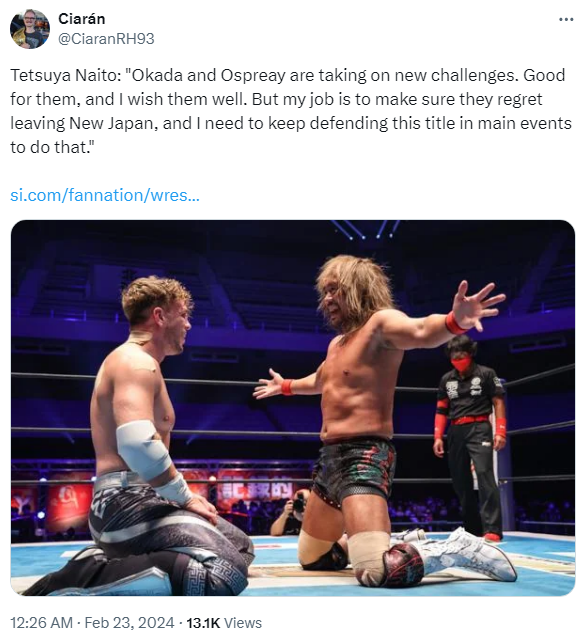Open the attached wrestling ring photo
Viewport: 581px width, 636px height.
point(293,408)
